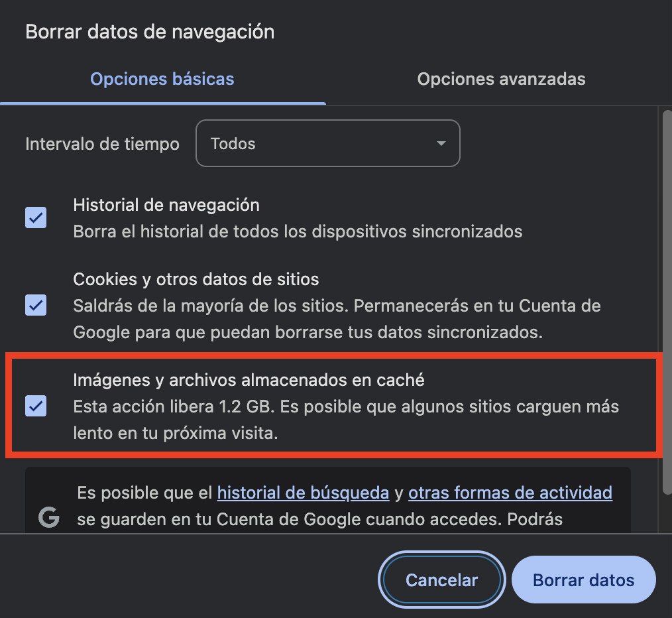Open the historial de búsqueda link

[302, 493]
